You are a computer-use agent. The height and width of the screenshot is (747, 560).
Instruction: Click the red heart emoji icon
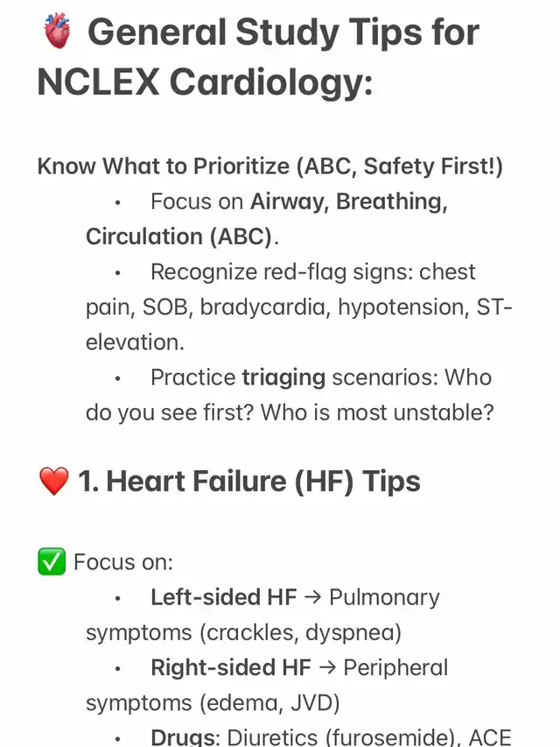tap(53, 481)
